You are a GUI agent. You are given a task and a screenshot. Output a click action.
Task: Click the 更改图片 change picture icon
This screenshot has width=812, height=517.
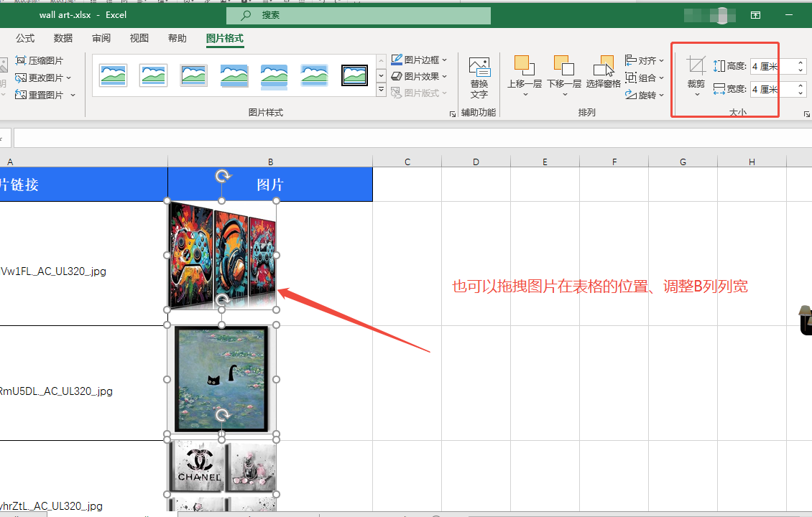[21, 78]
